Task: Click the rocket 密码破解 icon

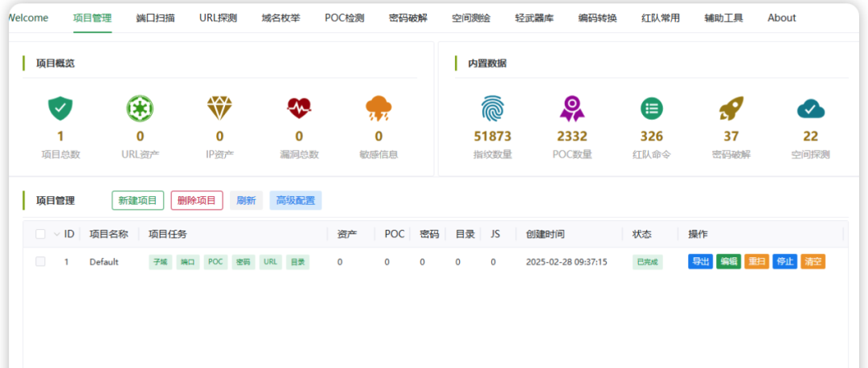Action: 731,108
